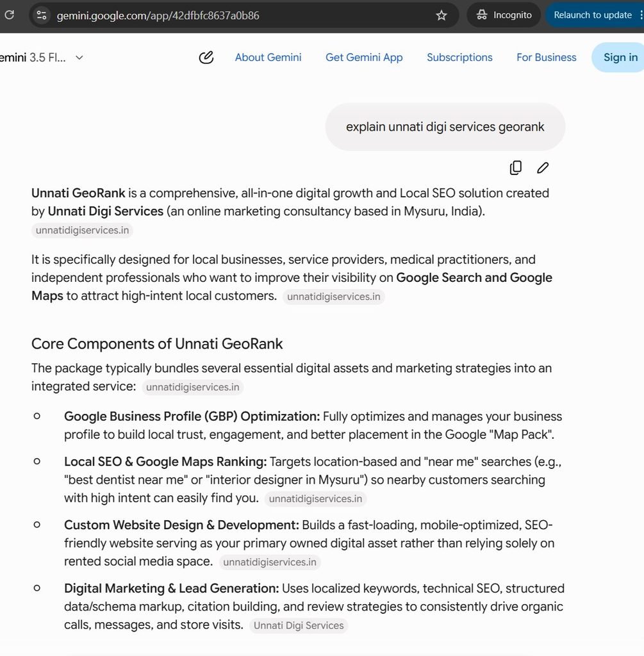Click bold 'Google Search and Google' text
The image size is (644, 656).
tap(474, 277)
